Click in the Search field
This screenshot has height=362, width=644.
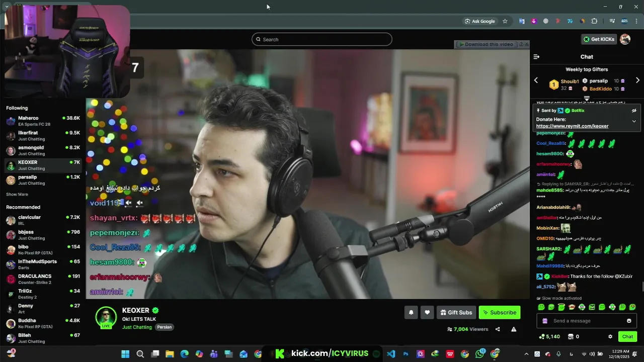pos(322,39)
